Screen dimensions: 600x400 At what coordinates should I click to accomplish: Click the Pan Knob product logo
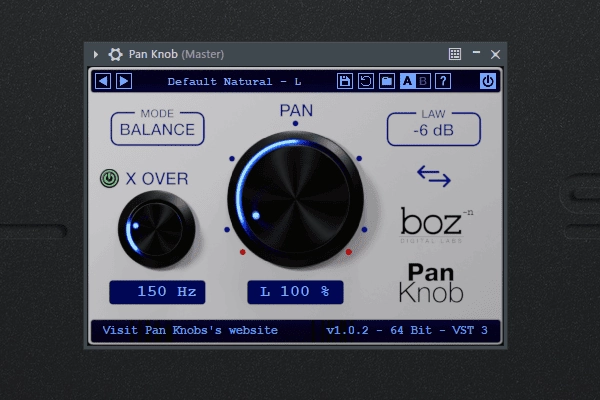pyautogui.click(x=431, y=283)
